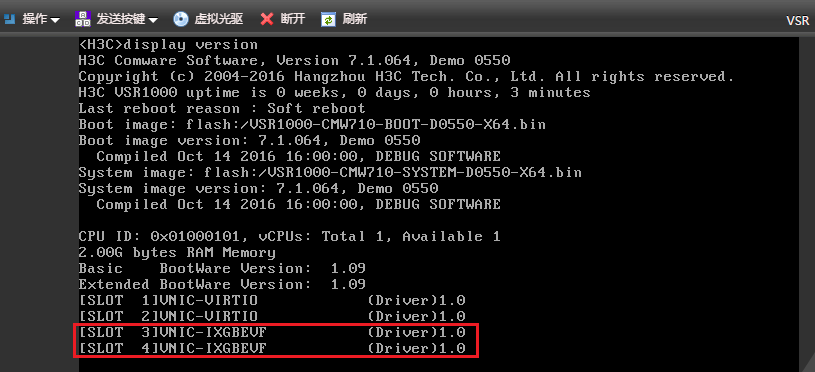Click the 'System image version: 7.1.064' line
This screenshot has width=815, height=372.
(258, 188)
